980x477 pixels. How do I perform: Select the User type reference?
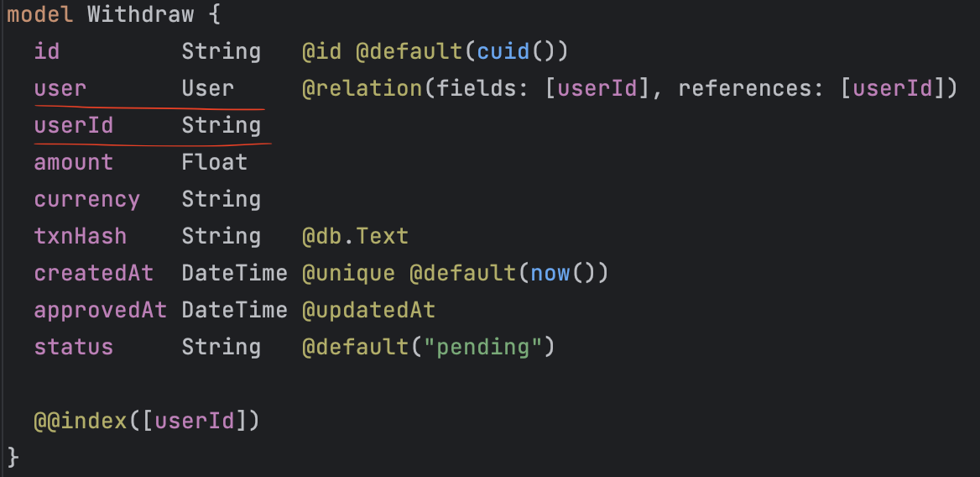(208, 88)
